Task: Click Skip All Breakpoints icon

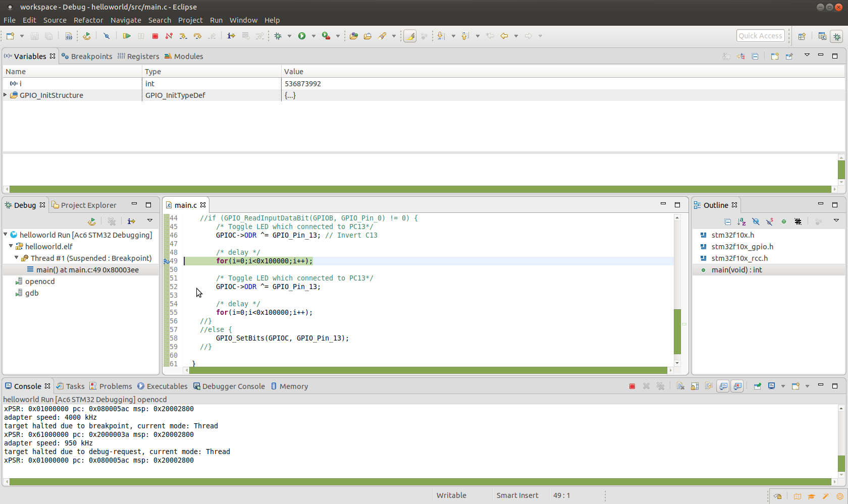Action: pyautogui.click(x=107, y=36)
